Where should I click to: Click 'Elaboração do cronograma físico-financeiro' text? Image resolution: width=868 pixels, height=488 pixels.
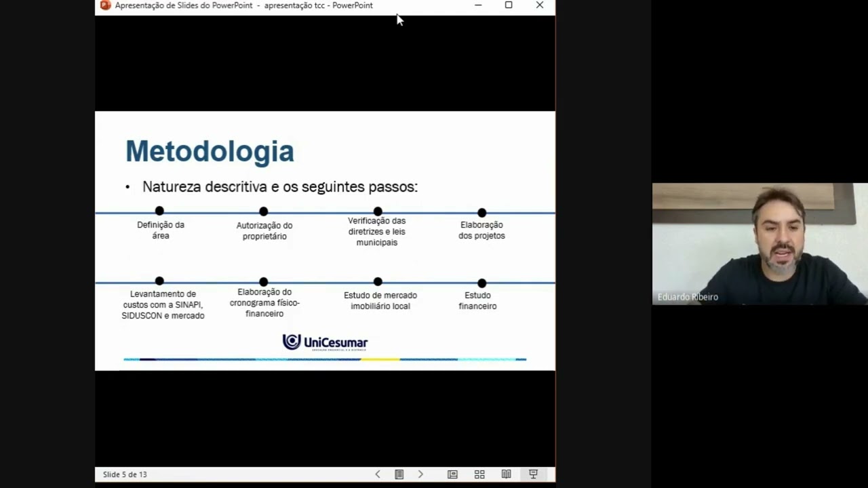coord(264,303)
